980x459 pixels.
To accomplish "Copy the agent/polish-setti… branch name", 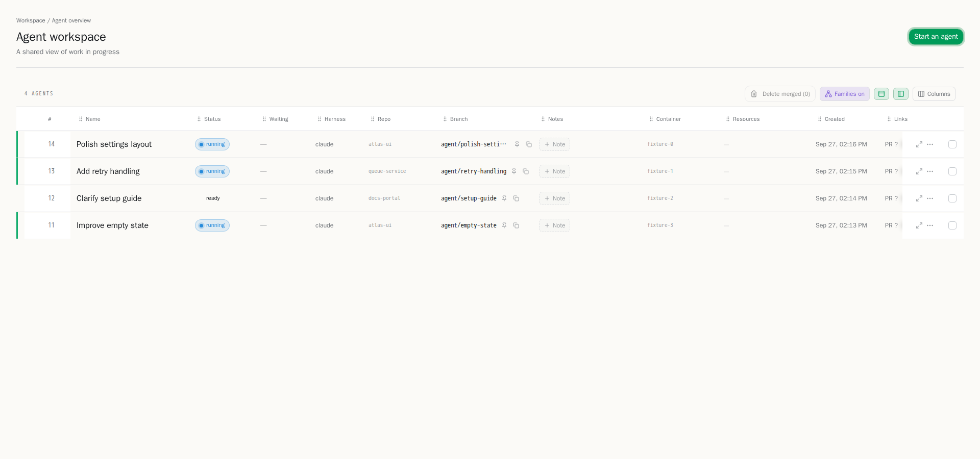I will pos(529,144).
